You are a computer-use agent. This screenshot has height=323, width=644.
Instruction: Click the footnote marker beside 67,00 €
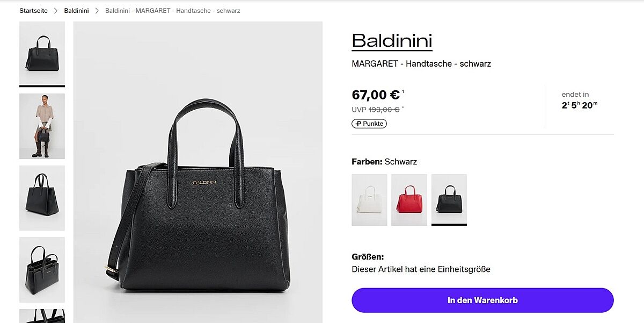click(403, 92)
